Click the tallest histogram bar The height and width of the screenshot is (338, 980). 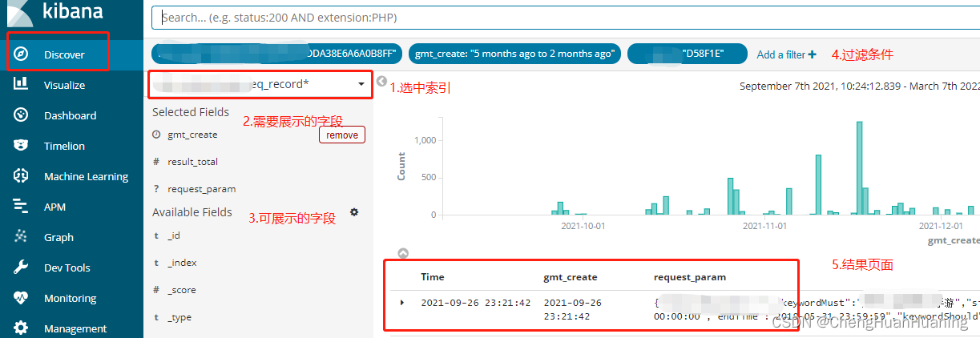859,168
